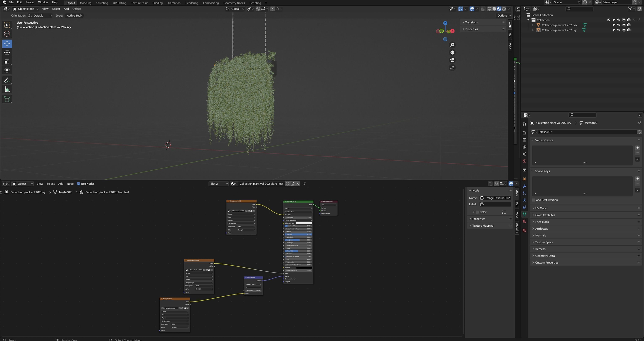Add a new vertex group with plus button
644x341 pixels.
pos(637,148)
